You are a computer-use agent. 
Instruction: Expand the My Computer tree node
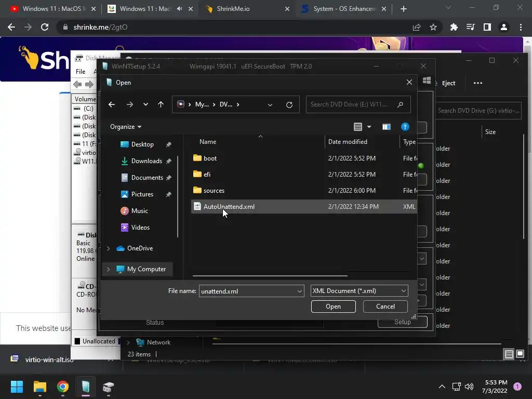pos(108,269)
